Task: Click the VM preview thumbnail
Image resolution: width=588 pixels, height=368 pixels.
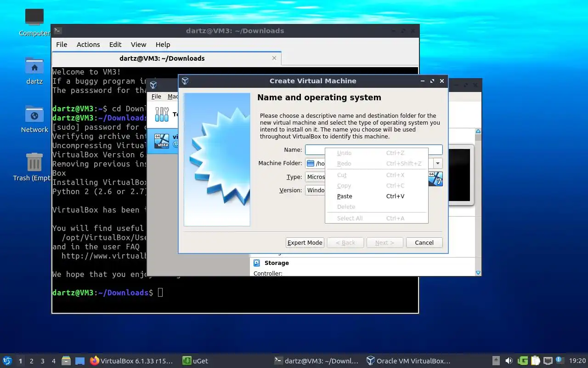Action: point(459,175)
